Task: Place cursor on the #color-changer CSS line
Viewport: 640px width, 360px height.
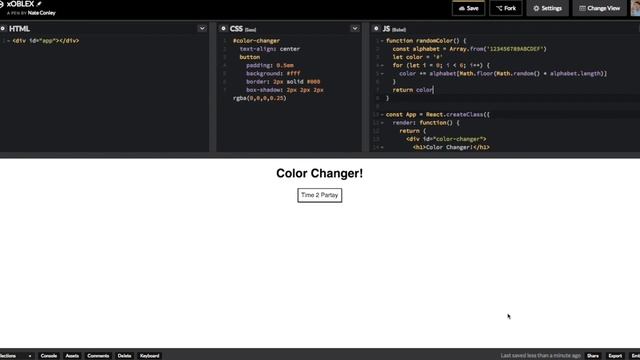Action: tap(256, 41)
